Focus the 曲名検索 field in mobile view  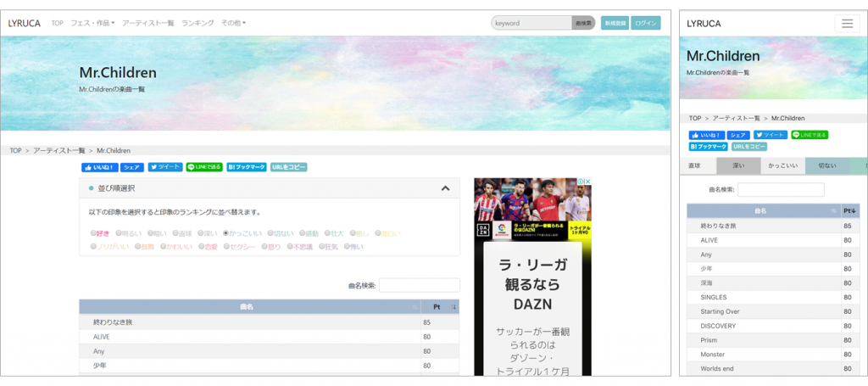click(x=781, y=189)
